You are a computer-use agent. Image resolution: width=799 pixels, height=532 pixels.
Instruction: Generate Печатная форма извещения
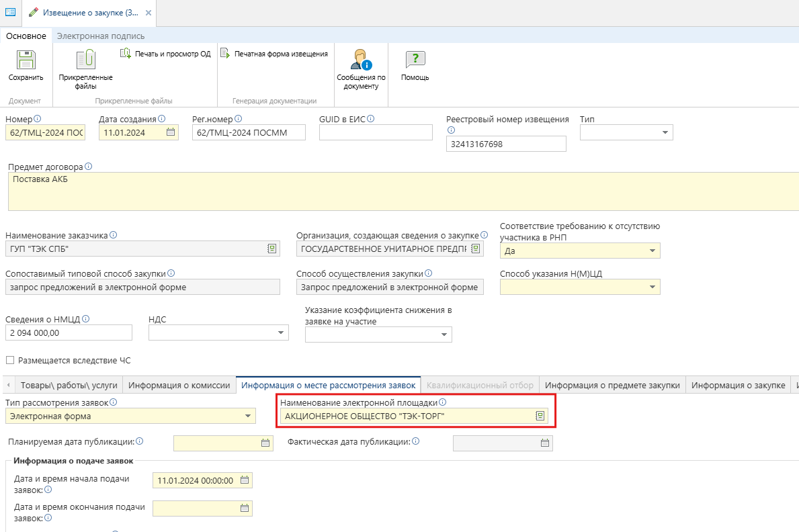(274, 54)
